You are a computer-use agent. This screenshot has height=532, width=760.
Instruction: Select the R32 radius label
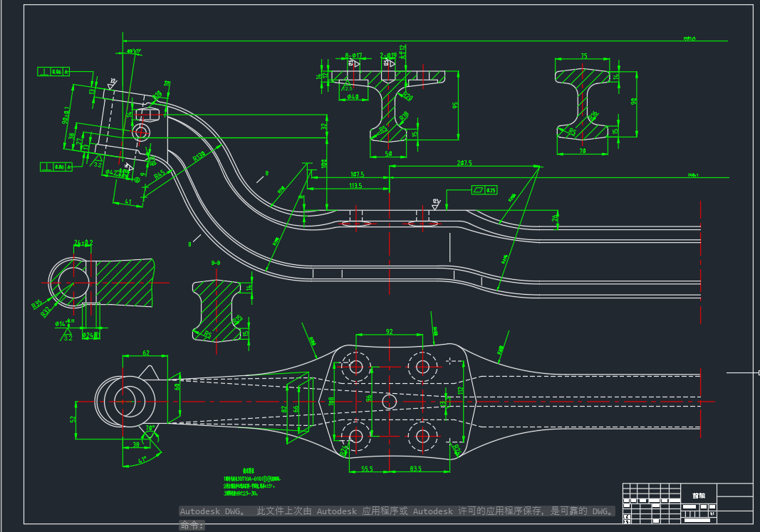click(46, 313)
